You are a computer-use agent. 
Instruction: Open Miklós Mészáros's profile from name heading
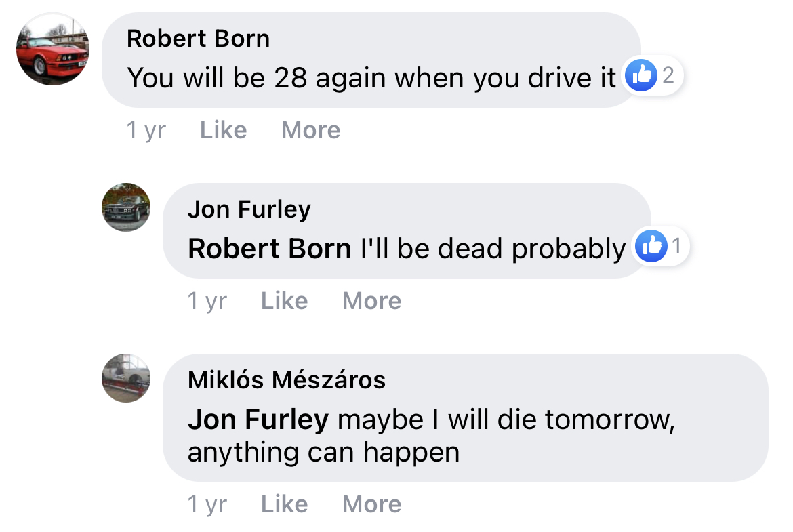[286, 380]
